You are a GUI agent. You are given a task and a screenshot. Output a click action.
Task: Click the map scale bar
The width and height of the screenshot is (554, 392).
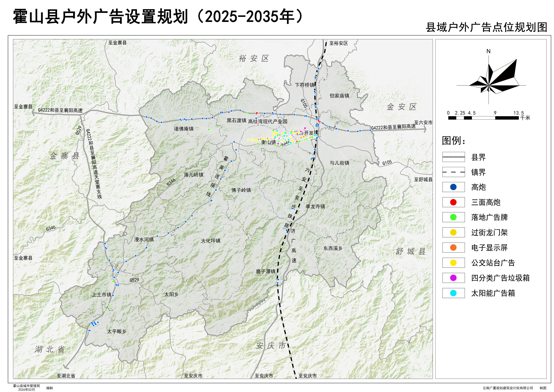pos(483,118)
